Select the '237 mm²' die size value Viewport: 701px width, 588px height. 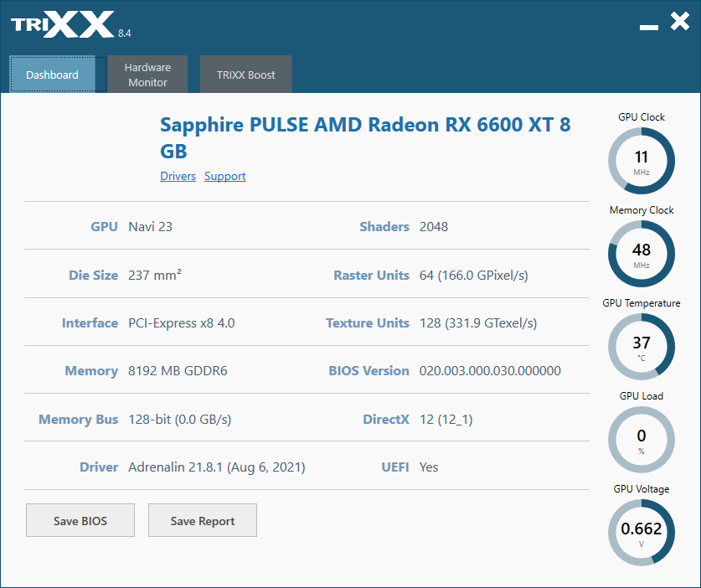click(x=155, y=275)
